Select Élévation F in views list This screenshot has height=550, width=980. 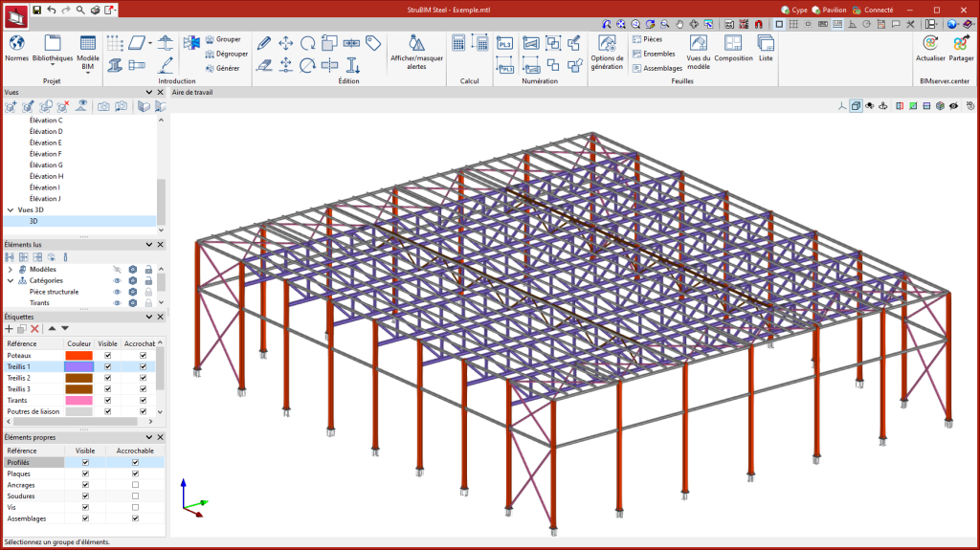click(x=46, y=154)
